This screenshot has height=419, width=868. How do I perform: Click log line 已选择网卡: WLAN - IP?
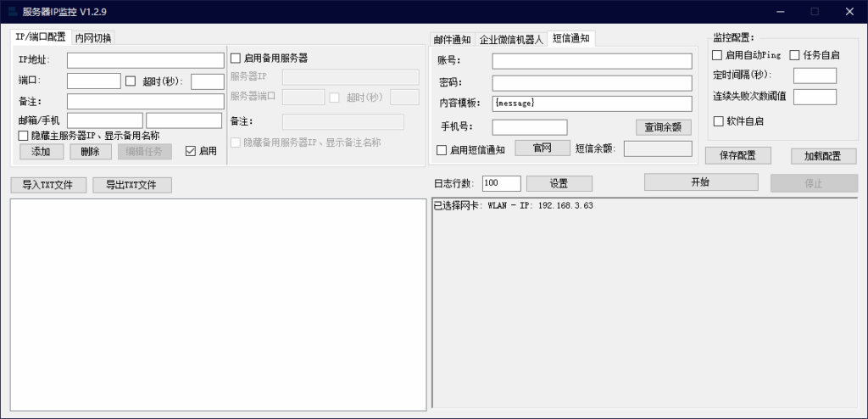pos(513,205)
